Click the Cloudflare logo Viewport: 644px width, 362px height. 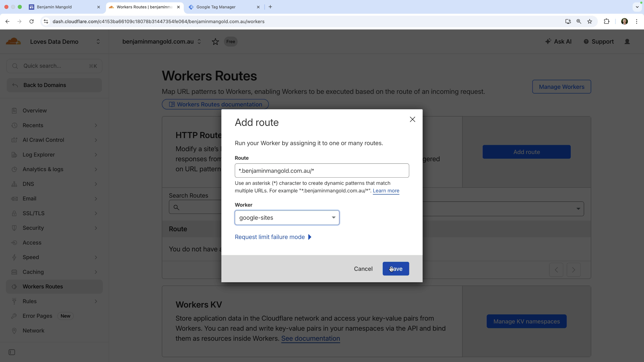13,41
